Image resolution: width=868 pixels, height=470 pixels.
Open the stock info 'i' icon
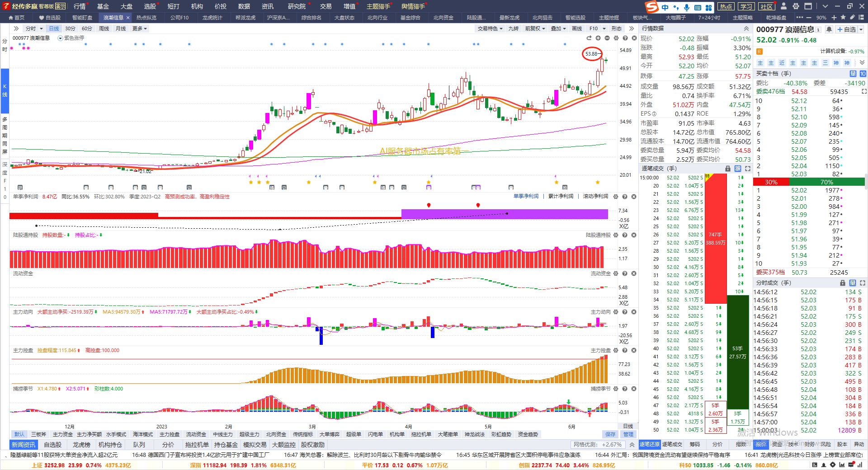click(x=818, y=30)
